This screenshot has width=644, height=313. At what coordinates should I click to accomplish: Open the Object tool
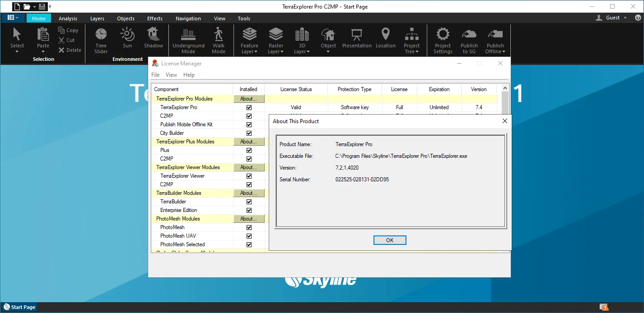(328, 41)
